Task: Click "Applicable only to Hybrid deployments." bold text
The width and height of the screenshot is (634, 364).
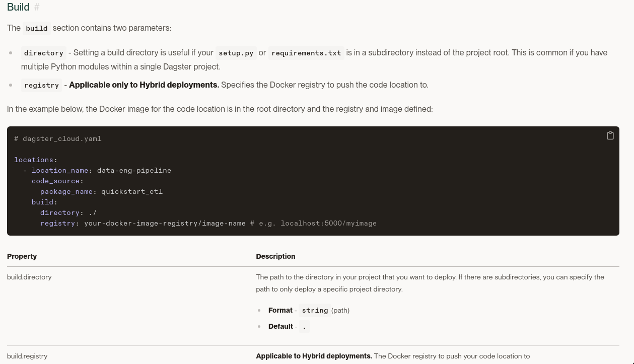Action: [144, 85]
